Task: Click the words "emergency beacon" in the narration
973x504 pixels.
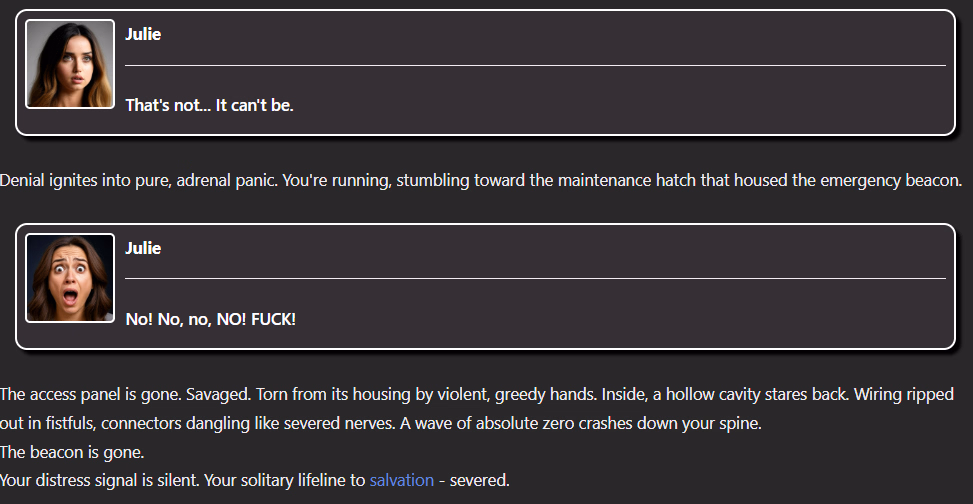Action: [x=890, y=181]
